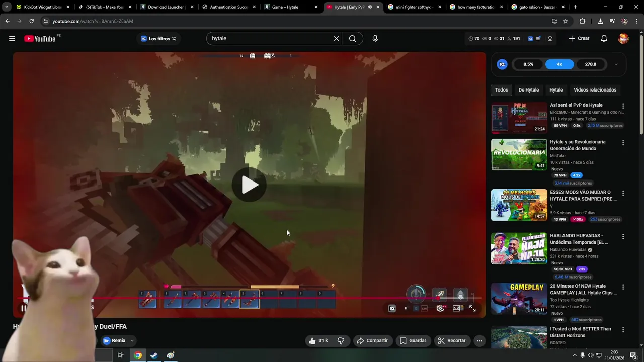644x362 pixels.
Task: Open options for 'I Tested a Mod BETTER' video
Action: click(623, 330)
